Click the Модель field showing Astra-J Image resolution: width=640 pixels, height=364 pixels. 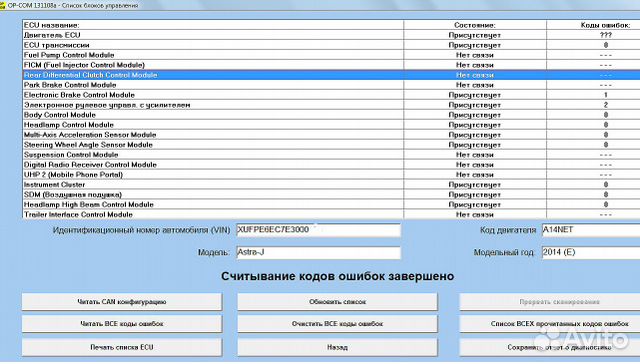pos(318,252)
